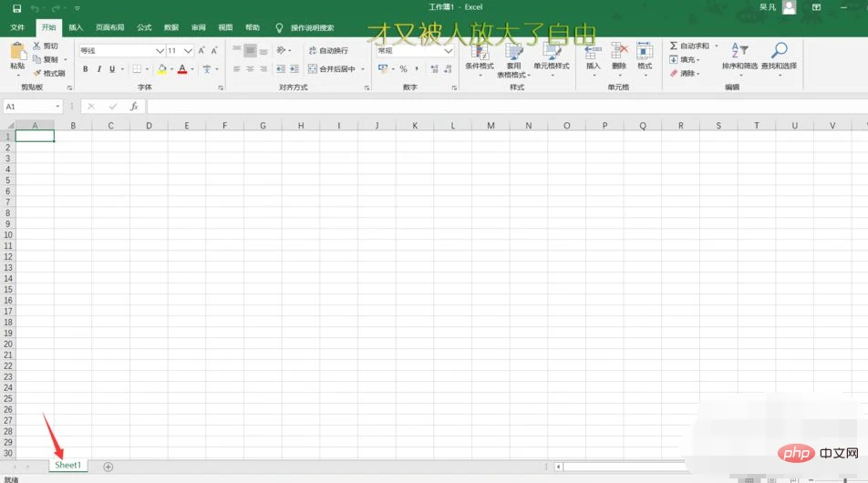Viewport: 868px width, 483px height.
Task: Toggle Italic formatting
Action: 98,69
